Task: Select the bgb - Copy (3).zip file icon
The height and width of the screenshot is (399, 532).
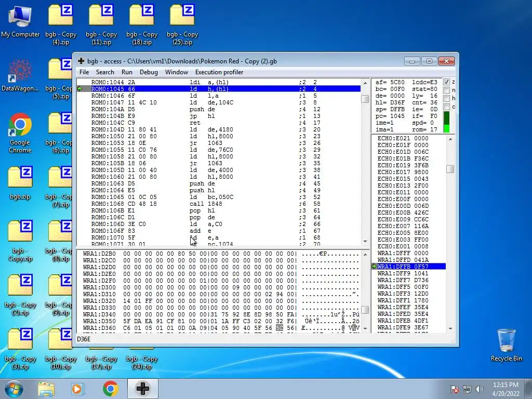Action: (x=20, y=349)
